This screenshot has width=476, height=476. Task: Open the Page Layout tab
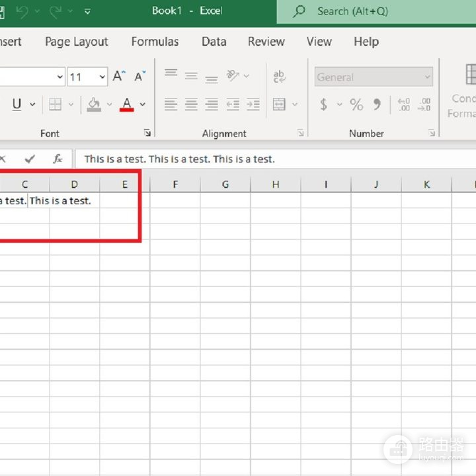tap(77, 42)
